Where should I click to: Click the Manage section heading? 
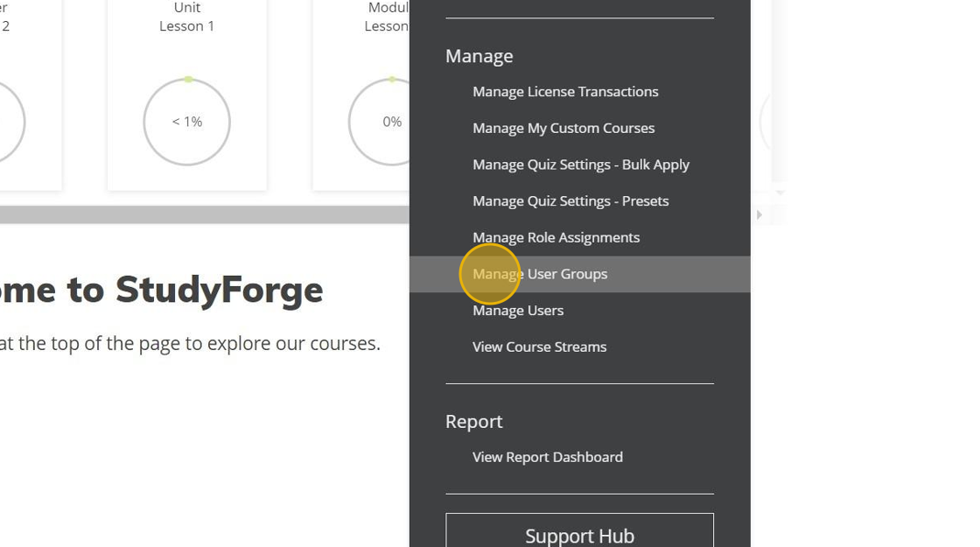(x=479, y=56)
